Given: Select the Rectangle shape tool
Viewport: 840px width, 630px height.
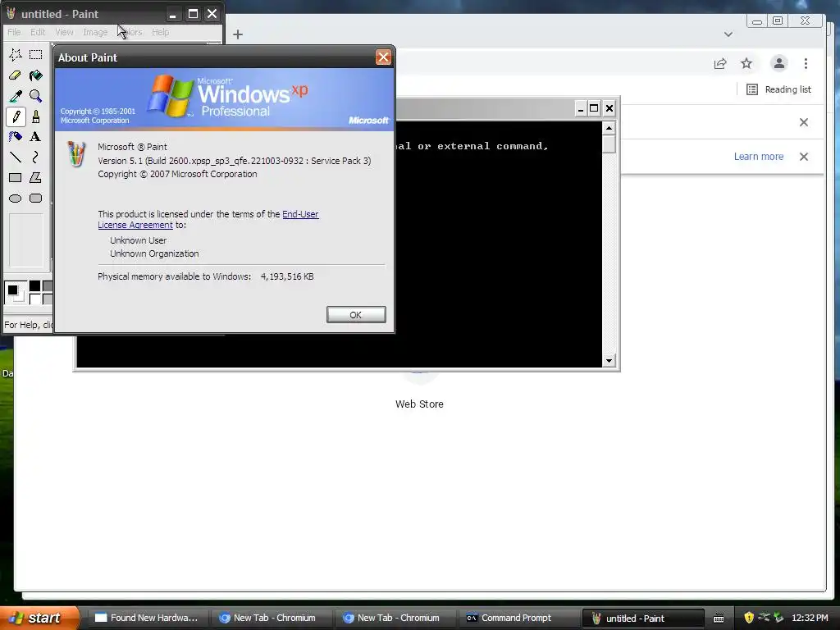Looking at the screenshot, I should [x=15, y=178].
